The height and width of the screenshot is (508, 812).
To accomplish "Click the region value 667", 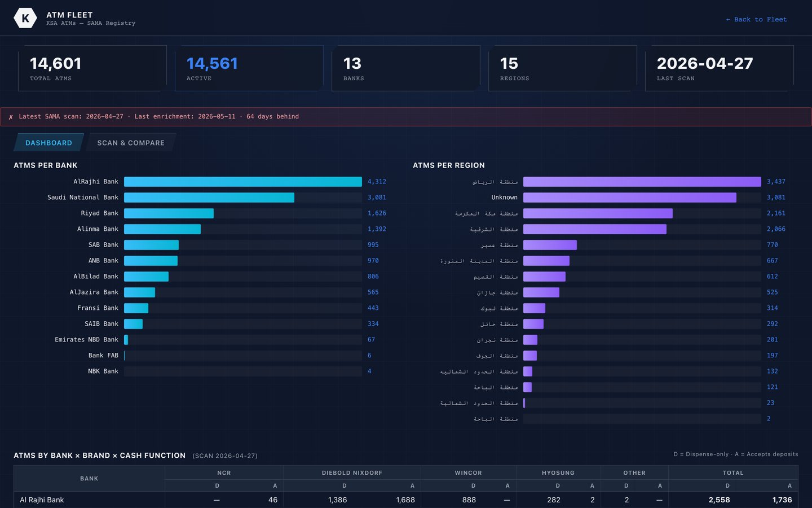I will pos(773,261).
